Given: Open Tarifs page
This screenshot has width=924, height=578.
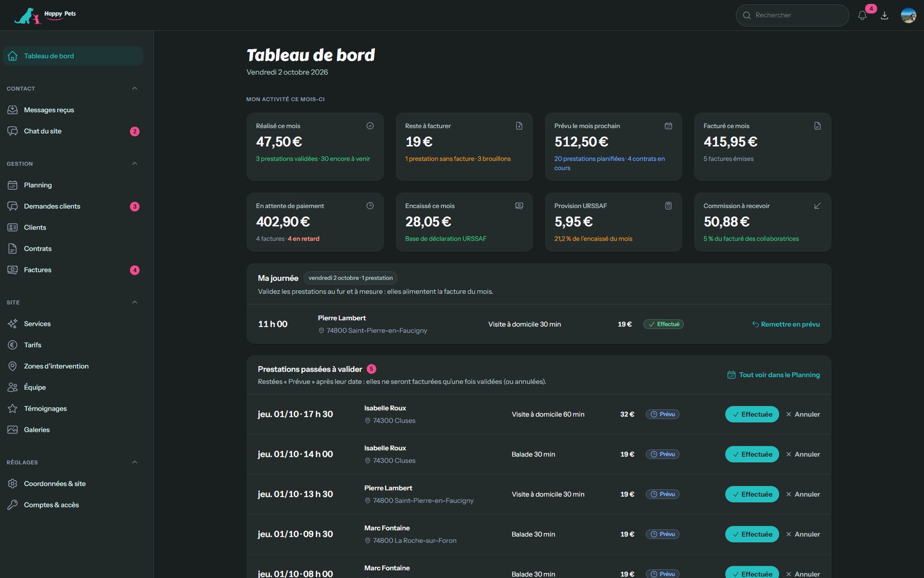Looking at the screenshot, I should click(73, 345).
